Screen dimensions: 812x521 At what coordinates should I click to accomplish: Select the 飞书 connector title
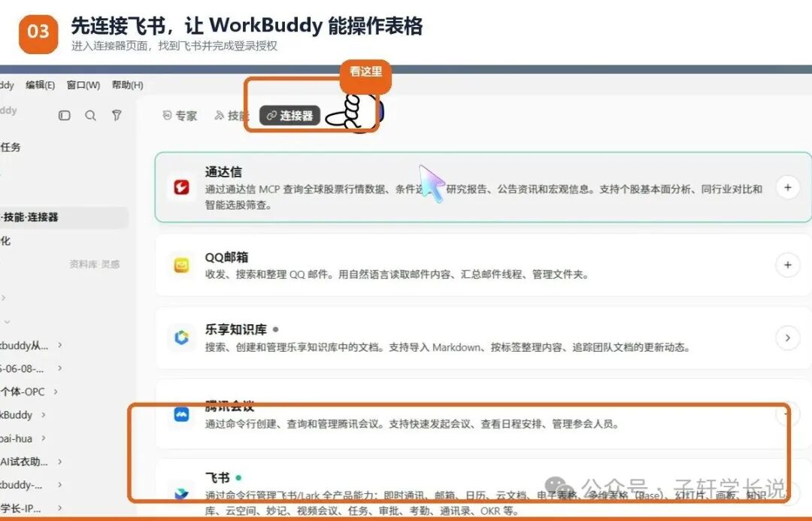tap(217, 477)
